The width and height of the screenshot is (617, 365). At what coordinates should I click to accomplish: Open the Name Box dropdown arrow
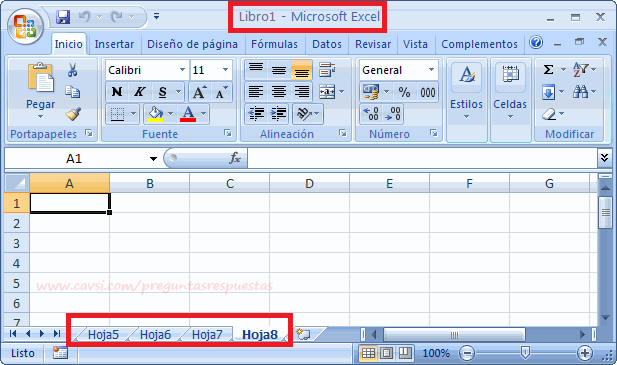click(153, 159)
